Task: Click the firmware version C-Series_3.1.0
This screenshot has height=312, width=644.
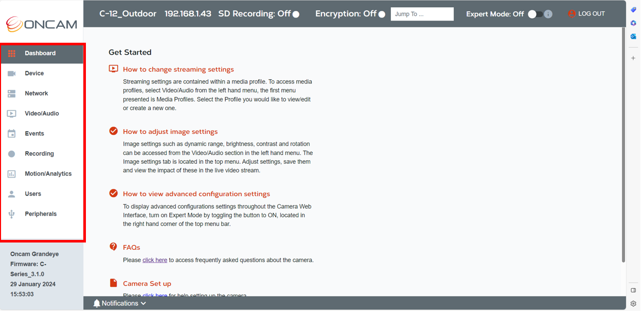Action: pos(28,269)
